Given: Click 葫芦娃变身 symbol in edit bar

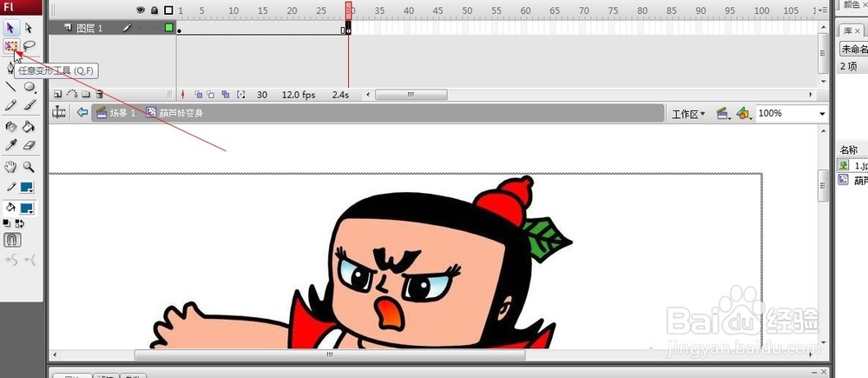Looking at the screenshot, I should (x=174, y=113).
